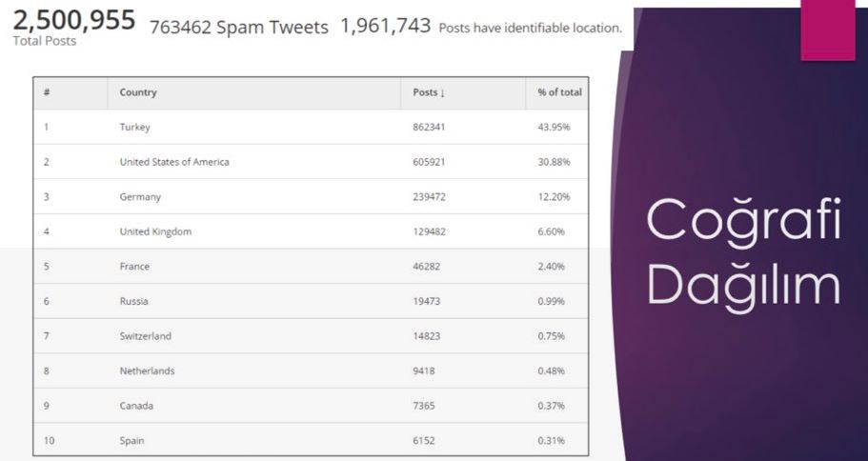Select the Germany country cell
This screenshot has width=868, height=461.
point(140,197)
